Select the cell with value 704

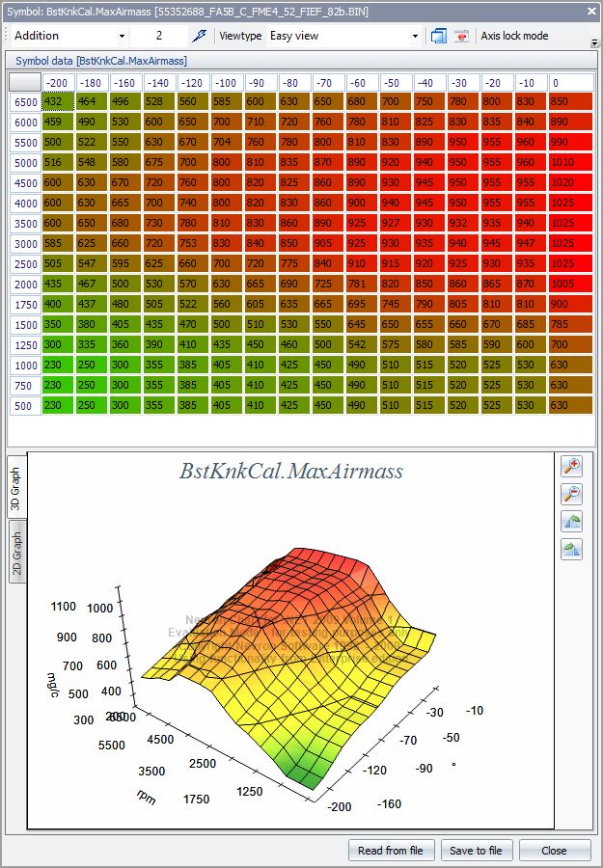(x=228, y=143)
